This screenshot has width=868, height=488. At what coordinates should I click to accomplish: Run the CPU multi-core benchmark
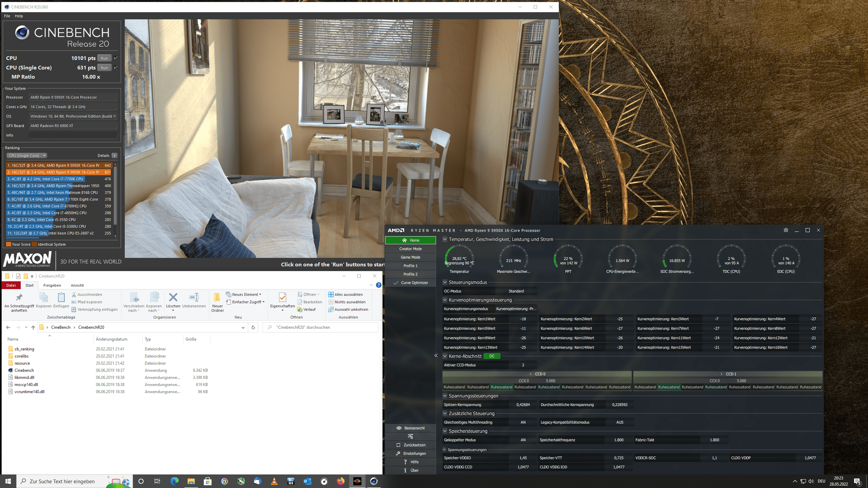[104, 58]
